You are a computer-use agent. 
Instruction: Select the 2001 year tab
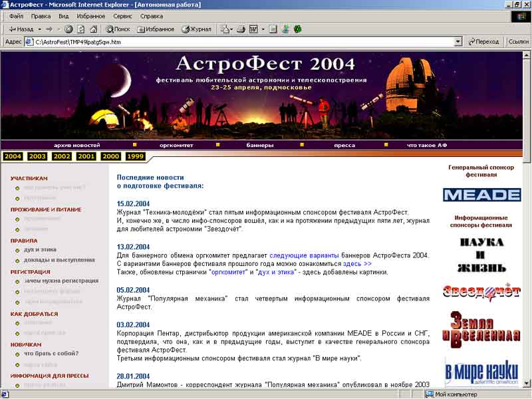click(x=86, y=156)
